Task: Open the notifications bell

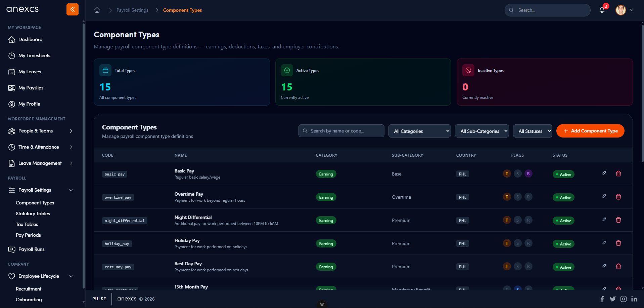Action: (x=602, y=10)
